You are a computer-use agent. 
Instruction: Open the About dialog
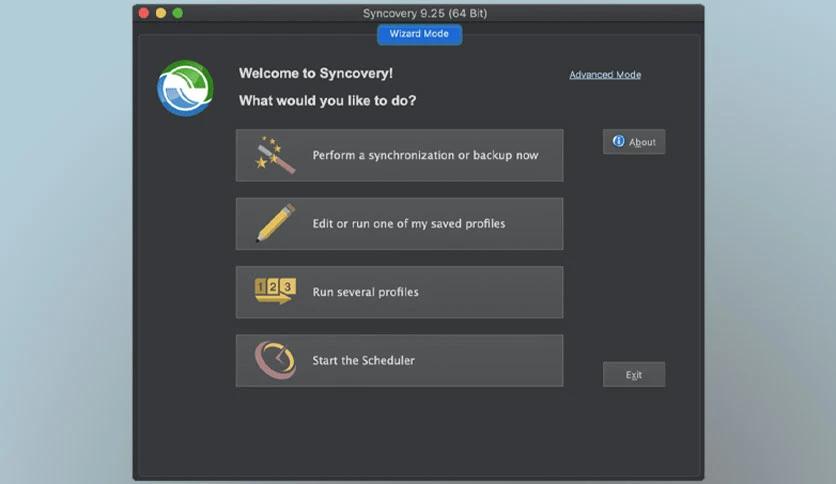coord(634,142)
